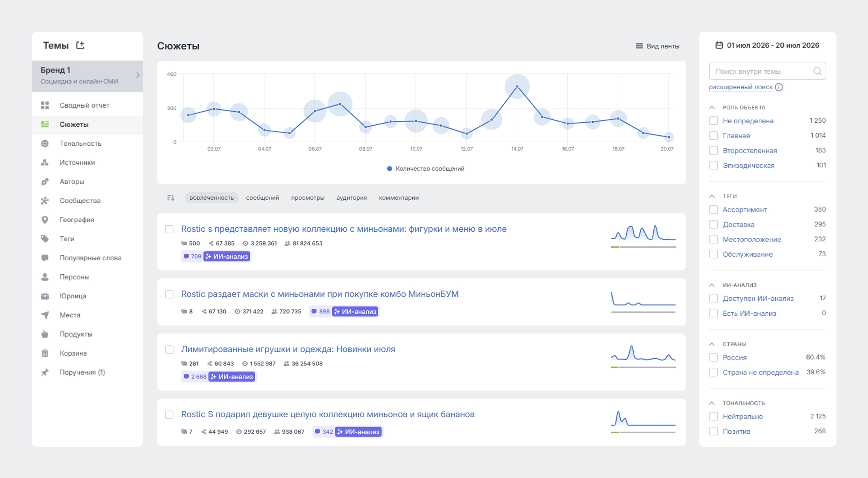The image size is (868, 478).
Task: Open story Rostic раздает маски с миньонами
Action: click(320, 294)
